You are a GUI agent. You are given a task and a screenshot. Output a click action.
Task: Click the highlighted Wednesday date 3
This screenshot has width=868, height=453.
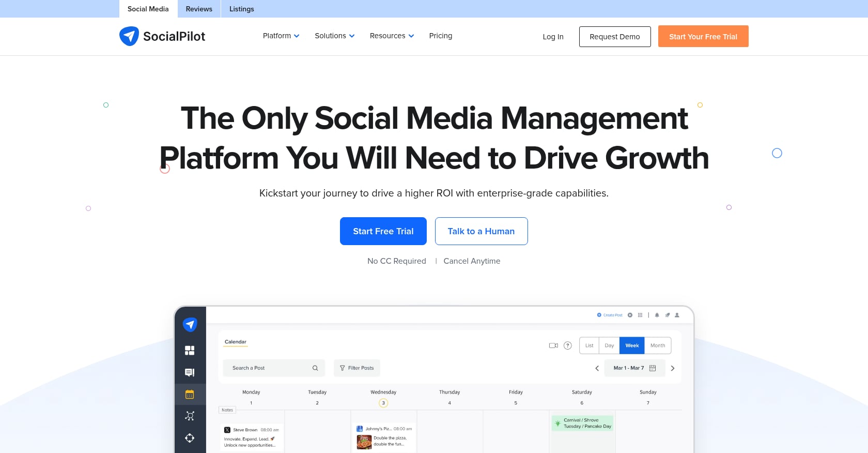click(383, 403)
